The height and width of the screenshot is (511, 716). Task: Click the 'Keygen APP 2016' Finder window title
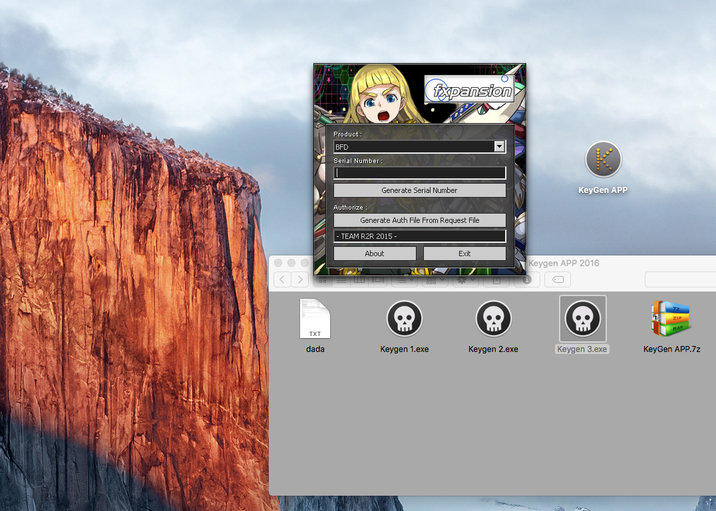(x=564, y=263)
